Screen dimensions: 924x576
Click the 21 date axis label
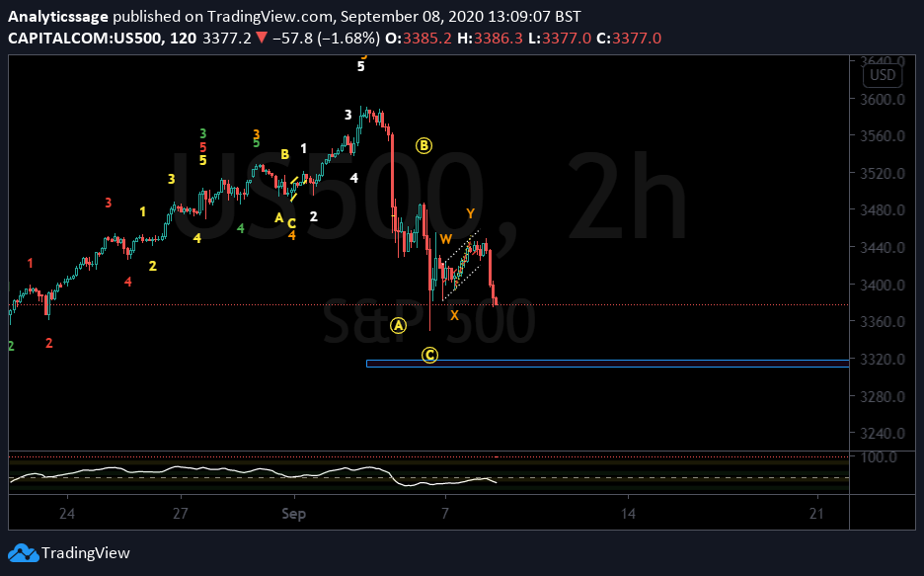[x=816, y=514]
